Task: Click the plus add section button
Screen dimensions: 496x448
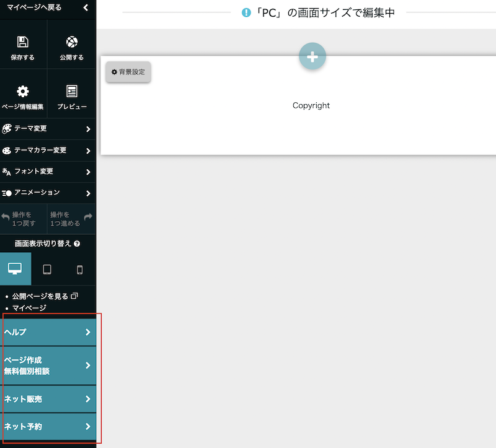Action: (312, 56)
